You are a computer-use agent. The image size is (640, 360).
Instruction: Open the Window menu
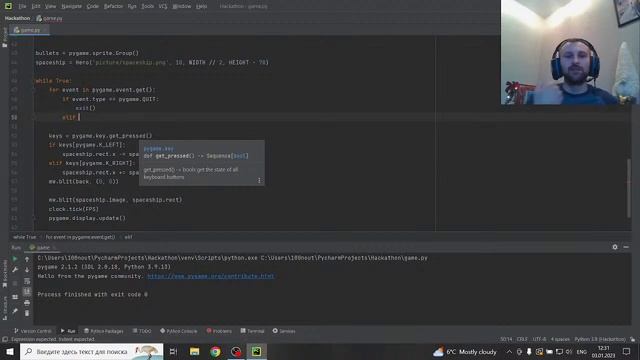point(182,6)
